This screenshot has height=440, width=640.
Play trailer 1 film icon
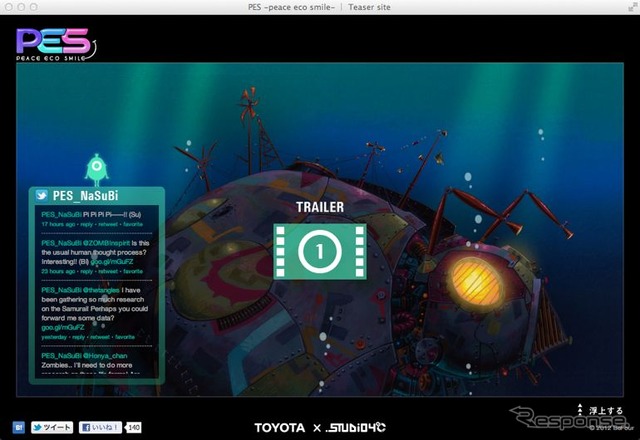click(320, 251)
